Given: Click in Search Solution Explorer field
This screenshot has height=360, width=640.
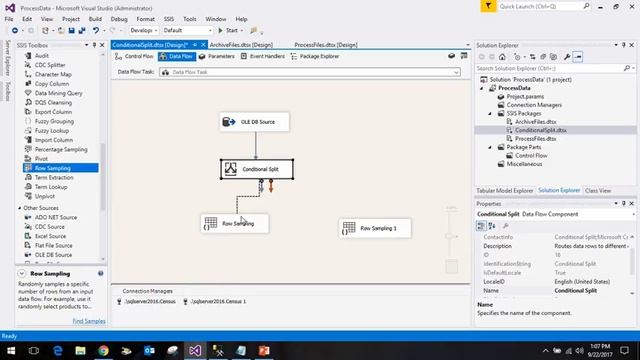Looking at the screenshot, I should point(550,69).
